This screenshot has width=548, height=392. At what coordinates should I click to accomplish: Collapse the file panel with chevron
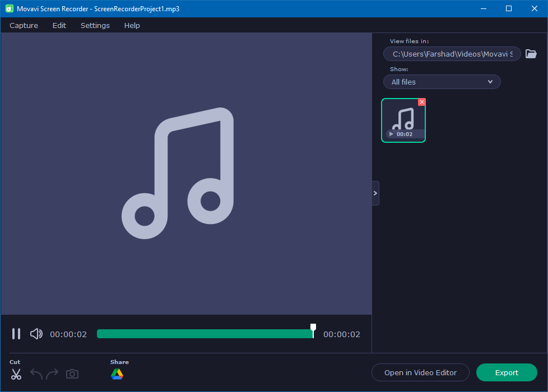pyautogui.click(x=375, y=193)
